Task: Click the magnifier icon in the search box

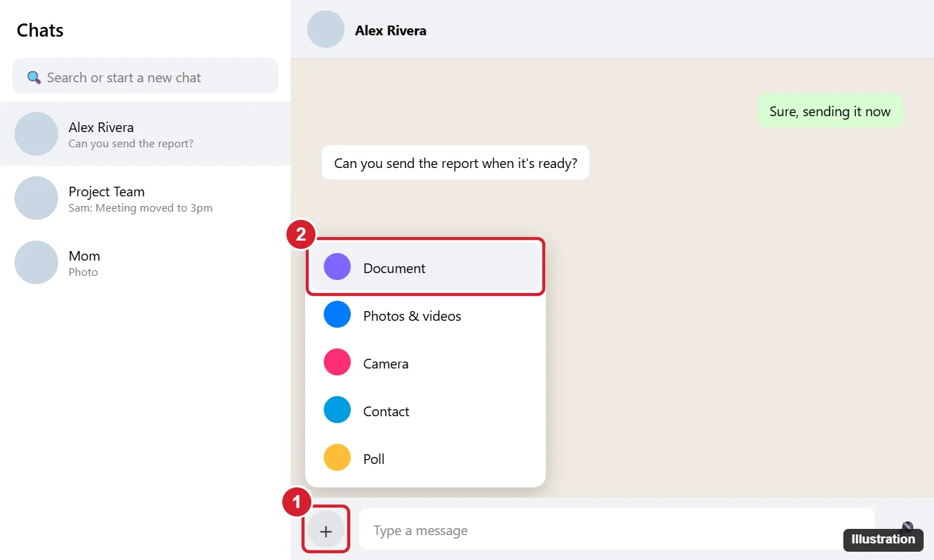Action: pyautogui.click(x=34, y=77)
